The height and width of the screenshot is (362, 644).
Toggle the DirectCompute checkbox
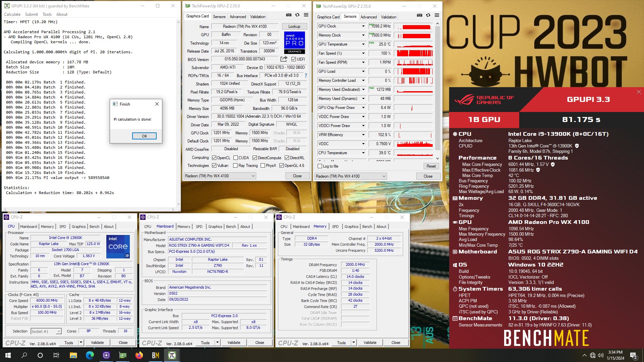pyautogui.click(x=255, y=158)
